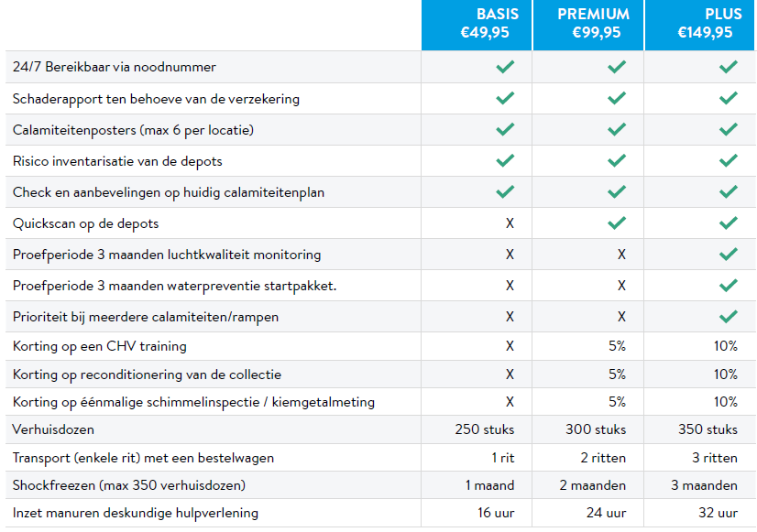Click the 300 stuks value under PREMIUM

tap(597, 429)
